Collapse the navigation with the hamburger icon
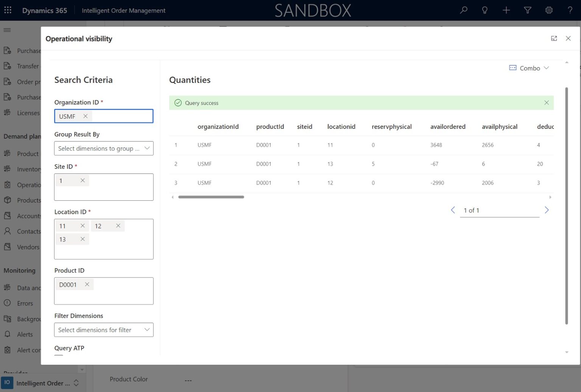 click(x=7, y=30)
